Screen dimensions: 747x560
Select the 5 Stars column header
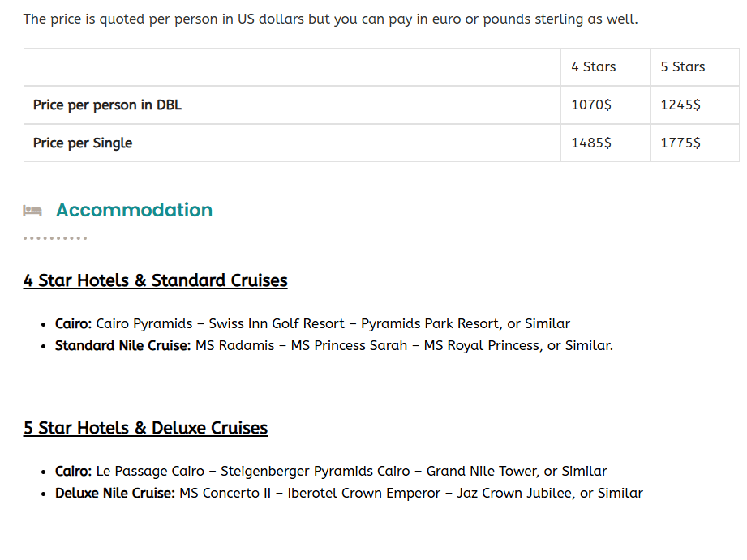click(682, 67)
